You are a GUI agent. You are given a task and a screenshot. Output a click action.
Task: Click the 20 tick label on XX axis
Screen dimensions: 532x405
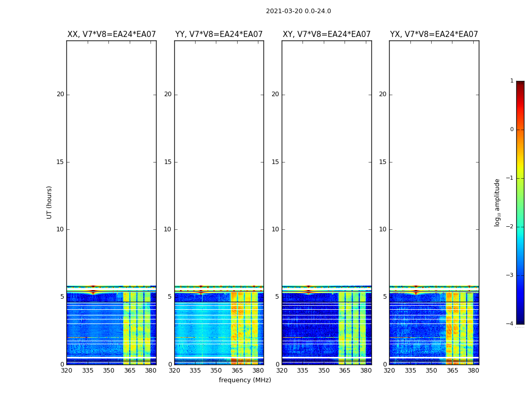[x=60, y=94]
